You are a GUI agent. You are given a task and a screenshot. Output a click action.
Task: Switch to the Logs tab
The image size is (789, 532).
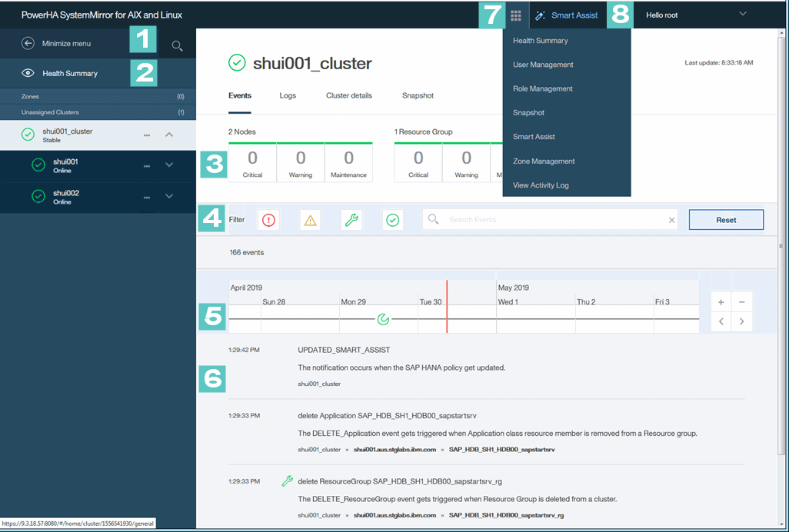(x=288, y=95)
